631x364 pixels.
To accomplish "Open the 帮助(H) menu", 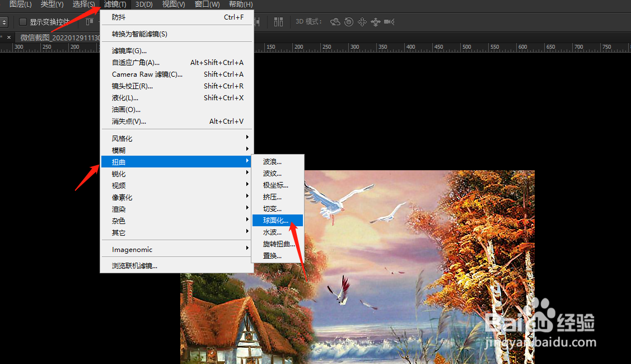I will pos(241,4).
